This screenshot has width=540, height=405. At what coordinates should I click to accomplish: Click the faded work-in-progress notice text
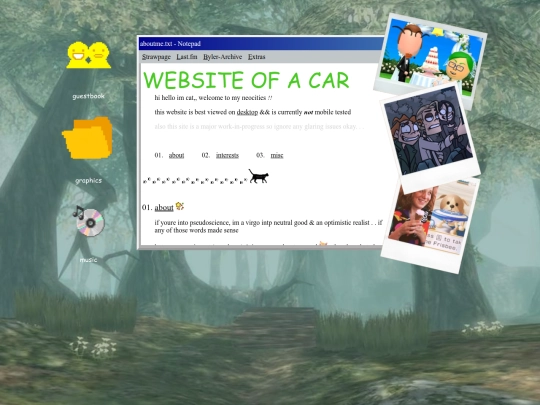259,127
